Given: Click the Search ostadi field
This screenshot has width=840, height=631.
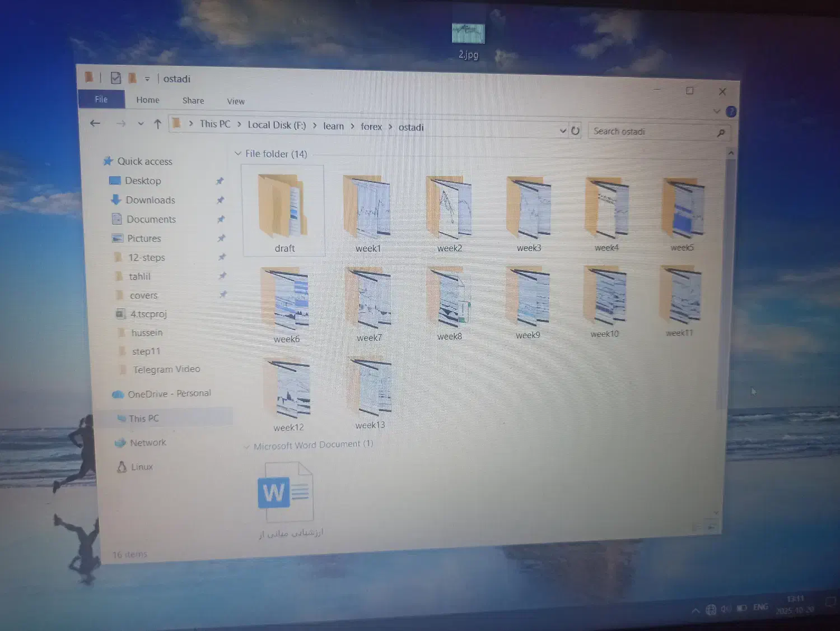Looking at the screenshot, I should [650, 132].
